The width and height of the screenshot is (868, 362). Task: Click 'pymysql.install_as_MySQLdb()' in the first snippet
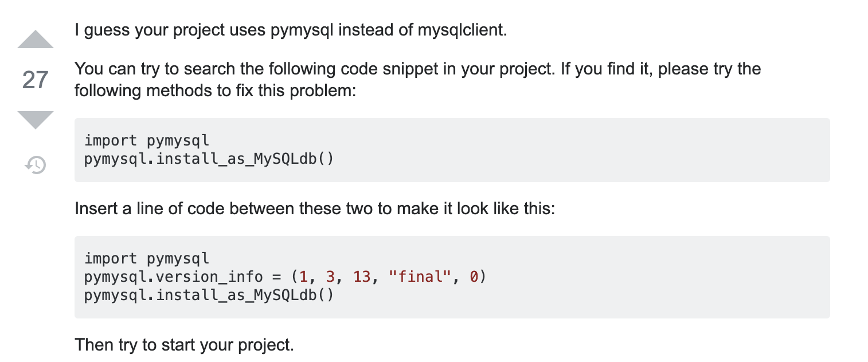click(x=209, y=159)
